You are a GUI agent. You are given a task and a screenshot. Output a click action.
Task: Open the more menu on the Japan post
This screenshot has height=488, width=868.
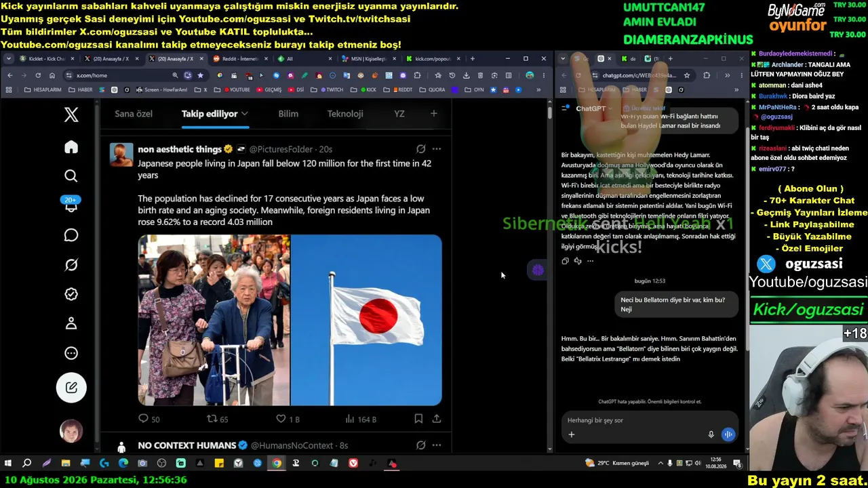[x=437, y=149]
